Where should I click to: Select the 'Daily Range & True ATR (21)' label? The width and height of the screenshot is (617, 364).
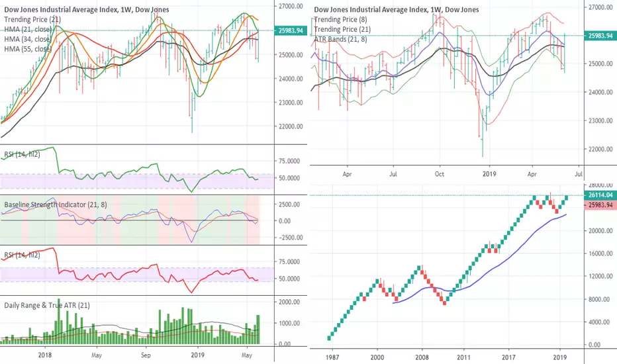pos(47,305)
